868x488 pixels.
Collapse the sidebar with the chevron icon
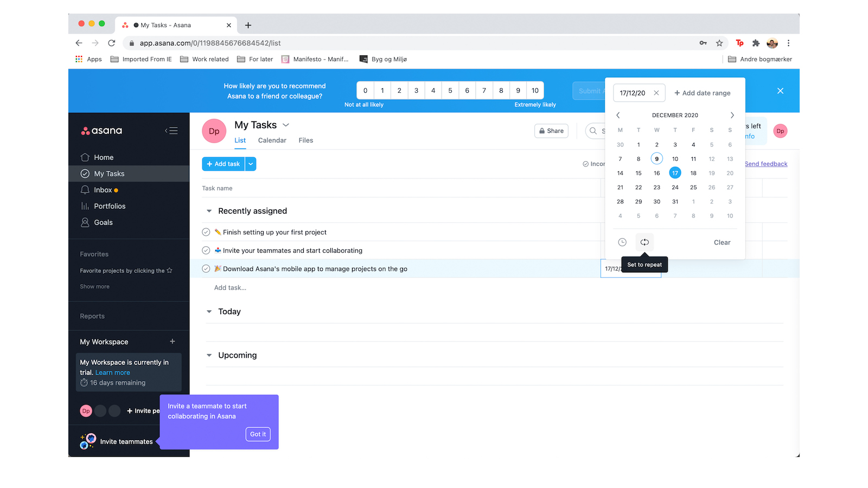(x=171, y=131)
